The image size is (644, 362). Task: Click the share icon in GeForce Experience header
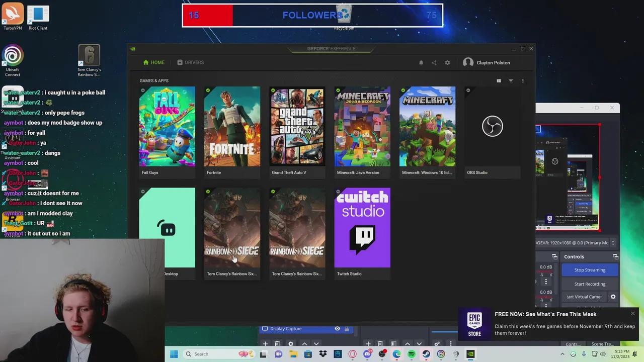pyautogui.click(x=434, y=62)
